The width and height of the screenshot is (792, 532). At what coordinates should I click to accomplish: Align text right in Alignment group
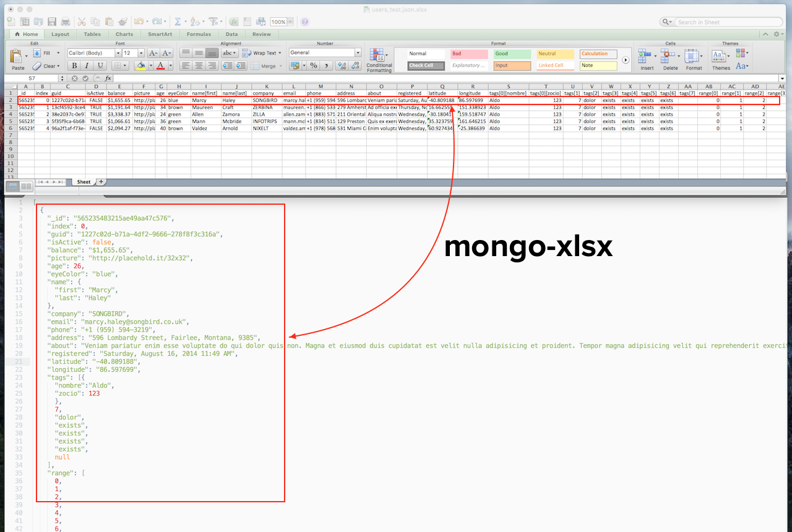click(212, 66)
